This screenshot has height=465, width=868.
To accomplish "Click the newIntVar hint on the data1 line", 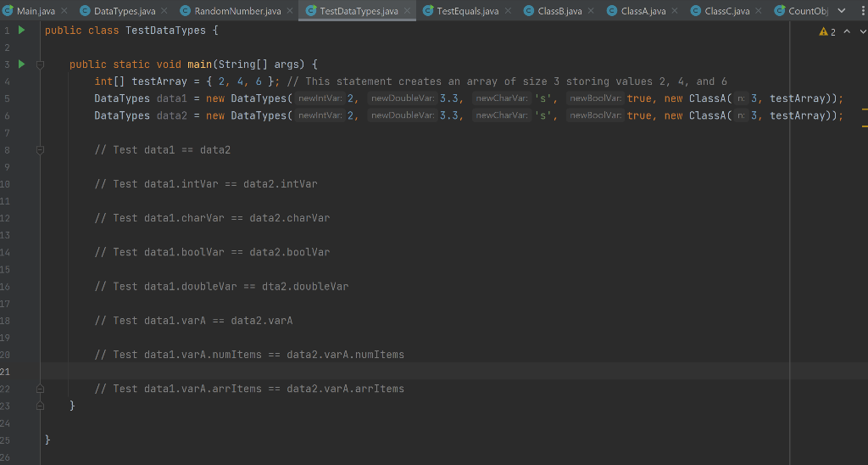I will (x=320, y=98).
